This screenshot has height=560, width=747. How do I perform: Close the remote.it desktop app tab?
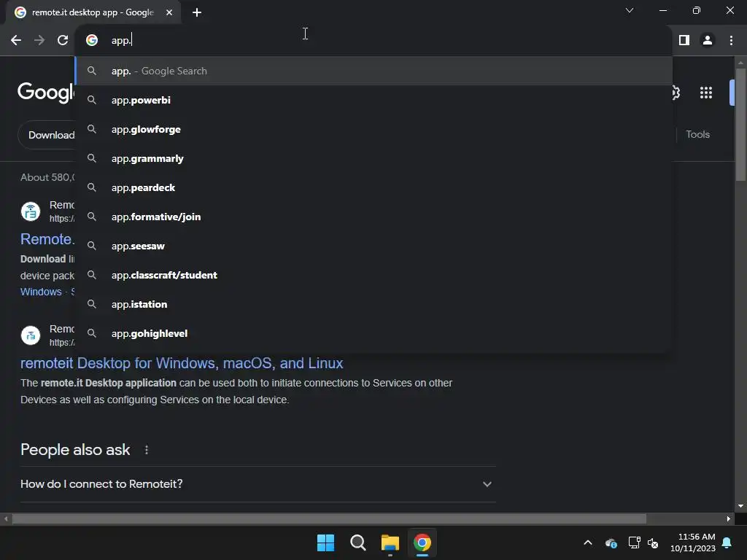[169, 12]
